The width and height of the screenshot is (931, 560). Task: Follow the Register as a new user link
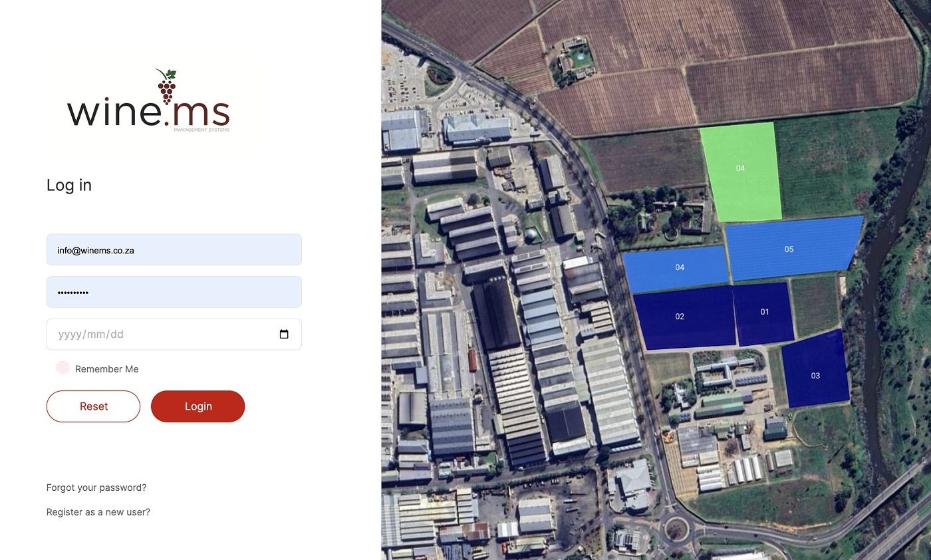pos(98,512)
